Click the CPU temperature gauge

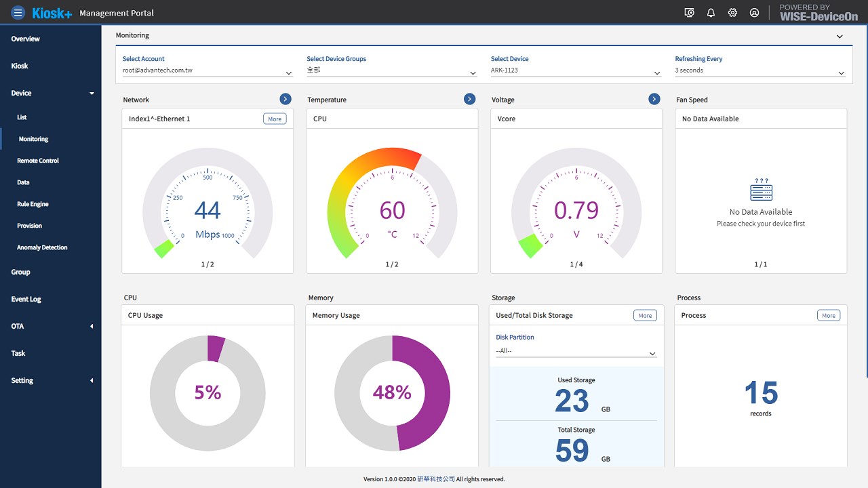point(392,203)
